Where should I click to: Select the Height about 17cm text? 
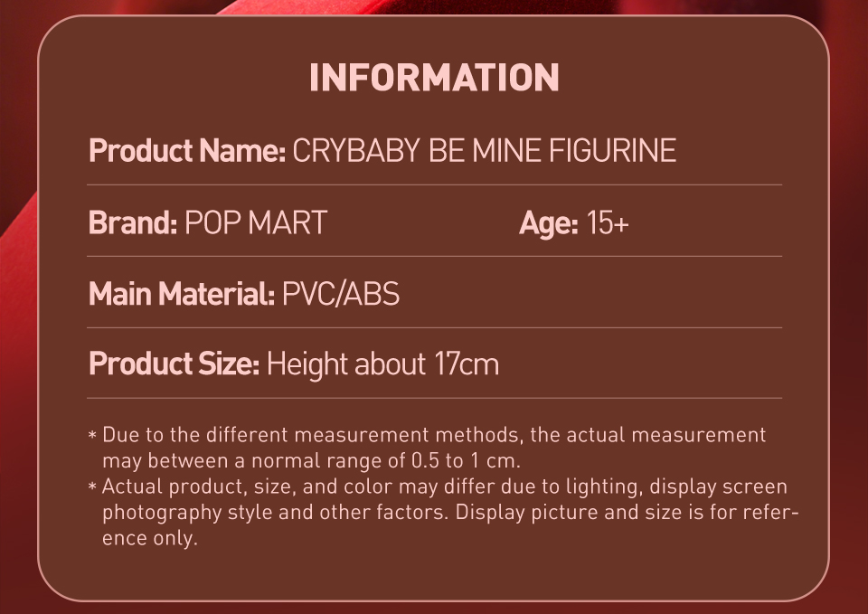point(382,364)
